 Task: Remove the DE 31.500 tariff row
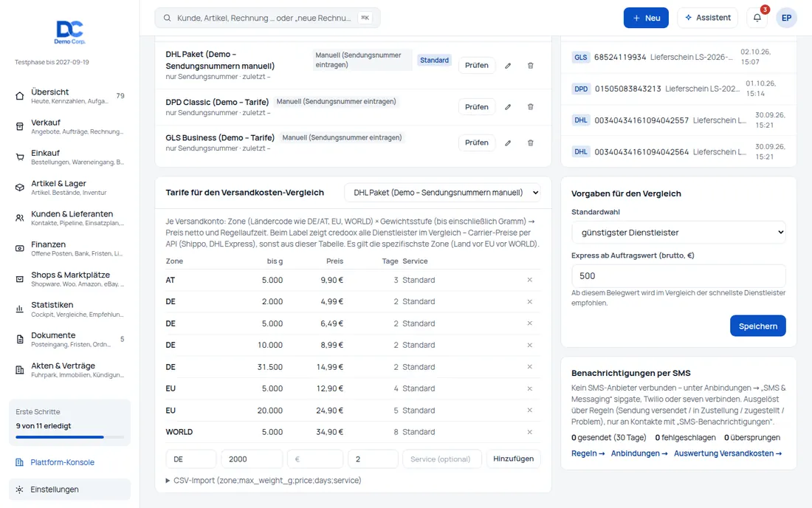529,367
